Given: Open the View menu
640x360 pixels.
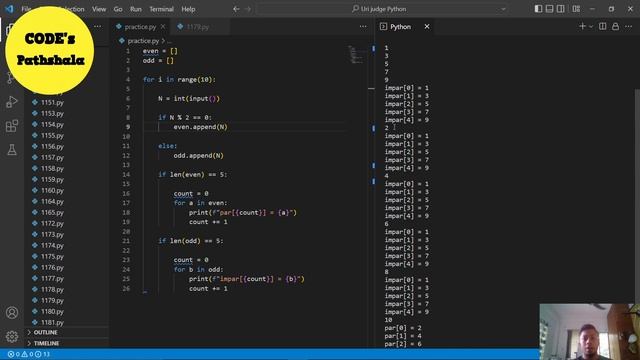Looking at the screenshot, I should (x=99, y=9).
